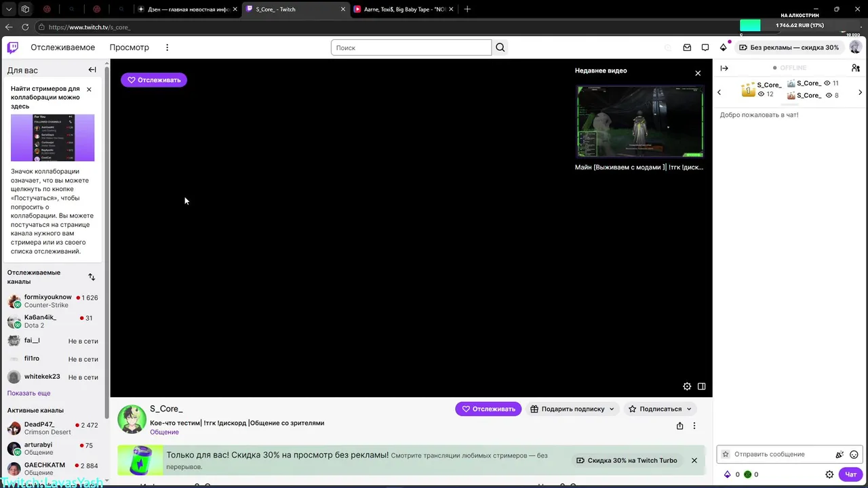
Task: Open the user profile avatar menu
Action: [x=855, y=47]
